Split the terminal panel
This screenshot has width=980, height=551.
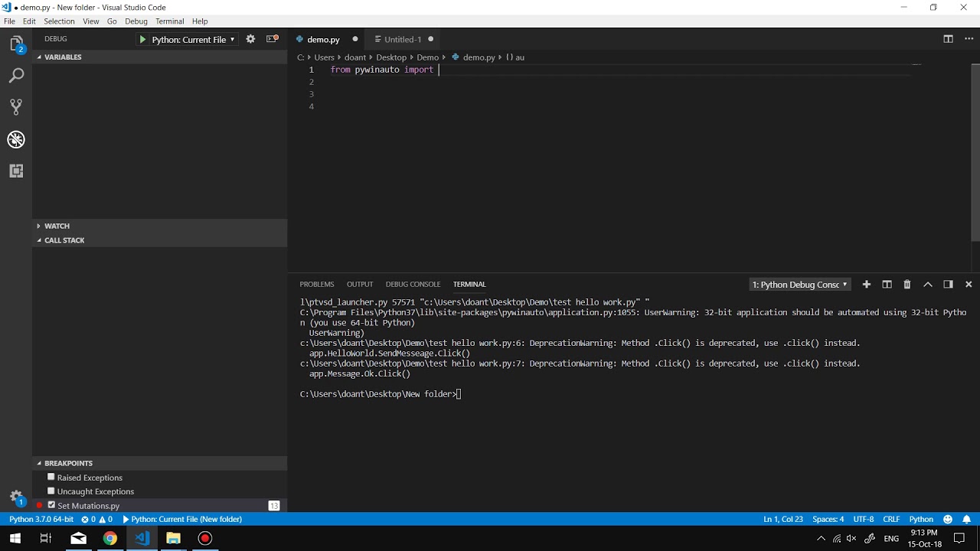coord(887,284)
